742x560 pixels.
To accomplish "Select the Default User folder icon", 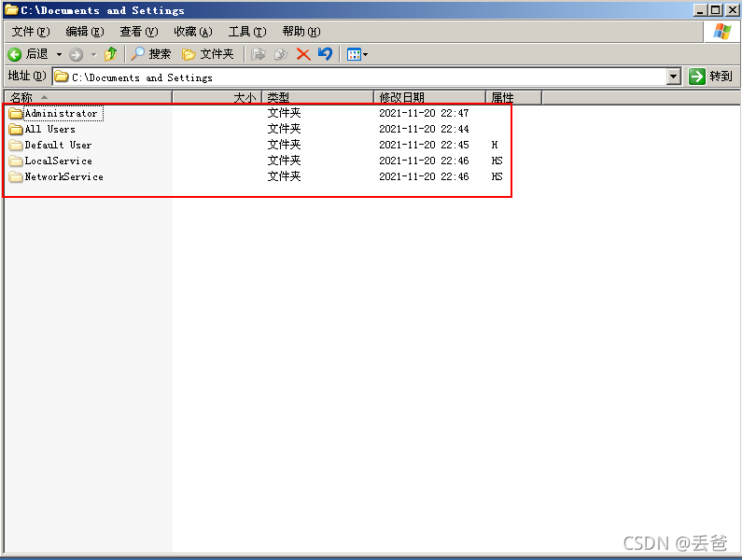I will (16, 145).
